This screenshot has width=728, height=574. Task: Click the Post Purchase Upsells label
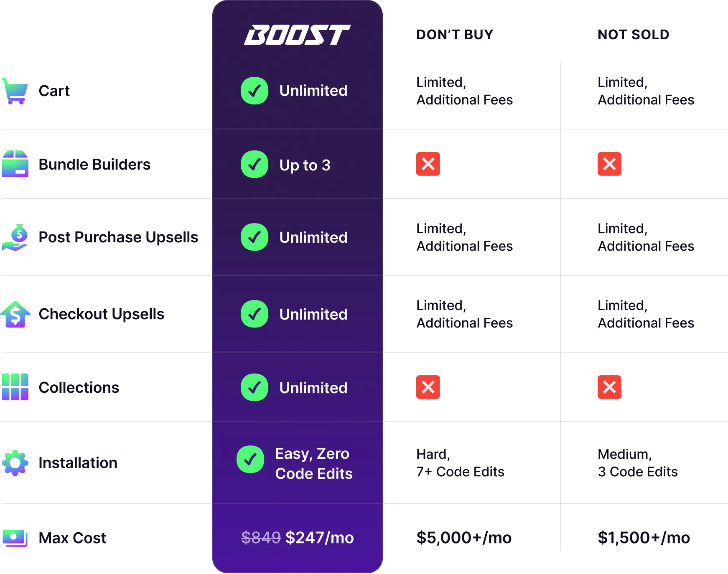click(118, 237)
